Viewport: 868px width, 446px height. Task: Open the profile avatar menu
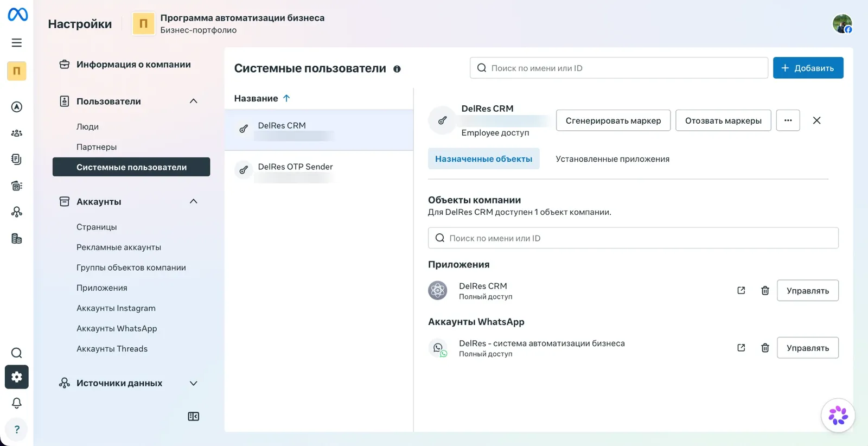click(843, 24)
